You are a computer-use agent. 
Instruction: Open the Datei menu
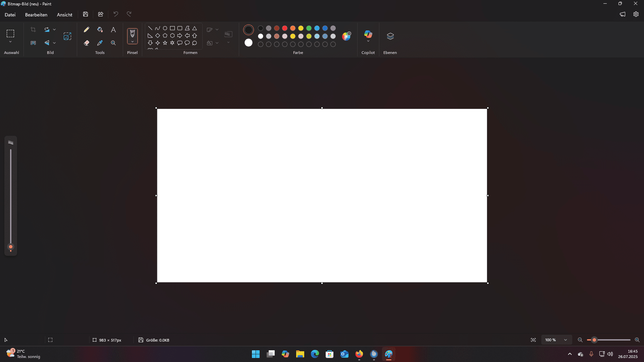coord(10,15)
